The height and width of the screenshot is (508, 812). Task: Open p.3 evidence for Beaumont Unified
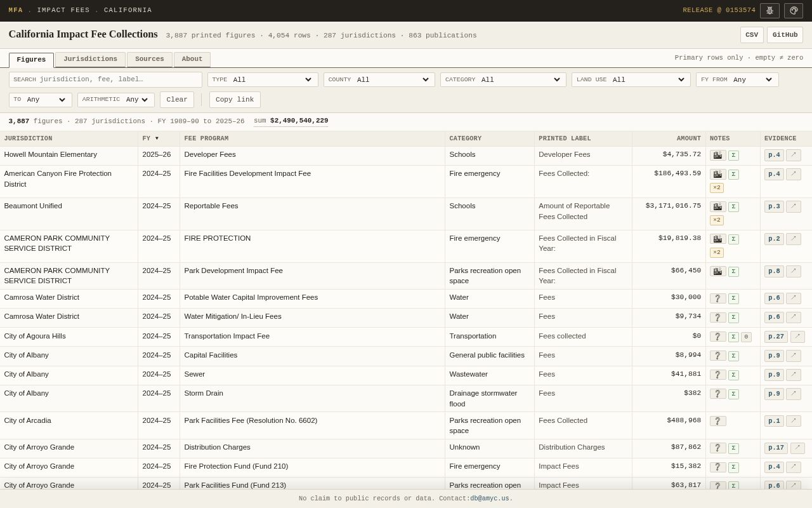click(774, 207)
